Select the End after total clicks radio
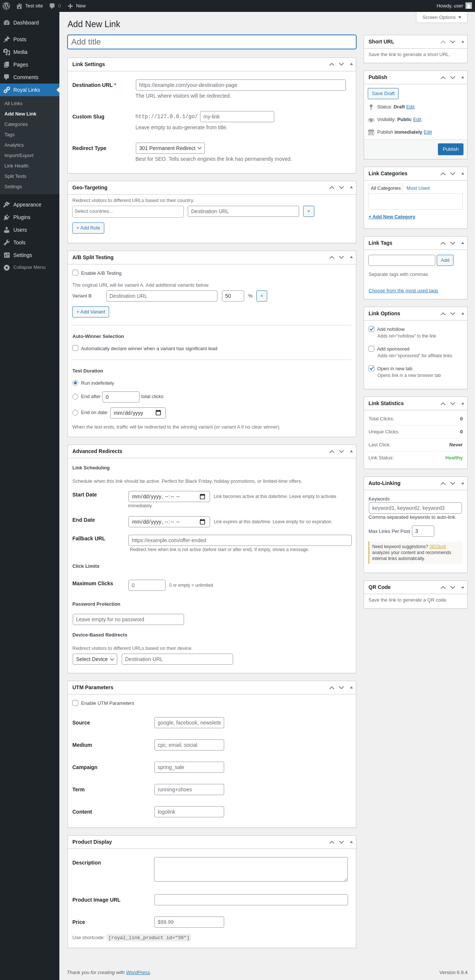 coord(75,396)
